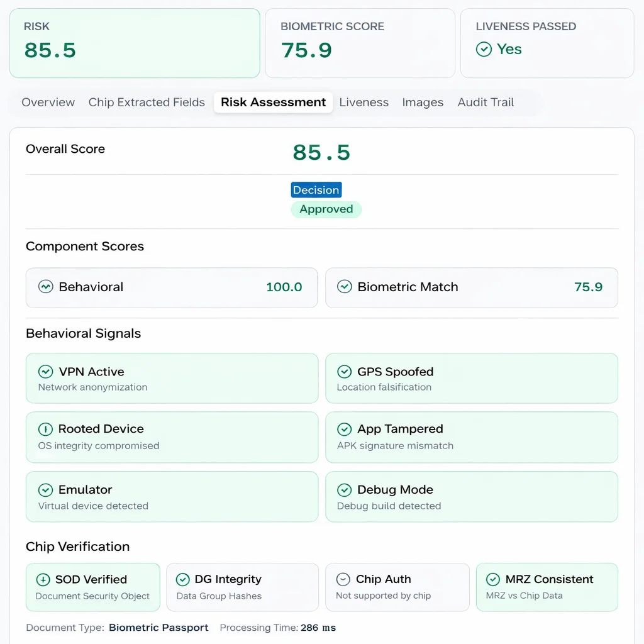644x644 pixels.
Task: Open the Chip Extracted Fields tab
Action: 147,102
